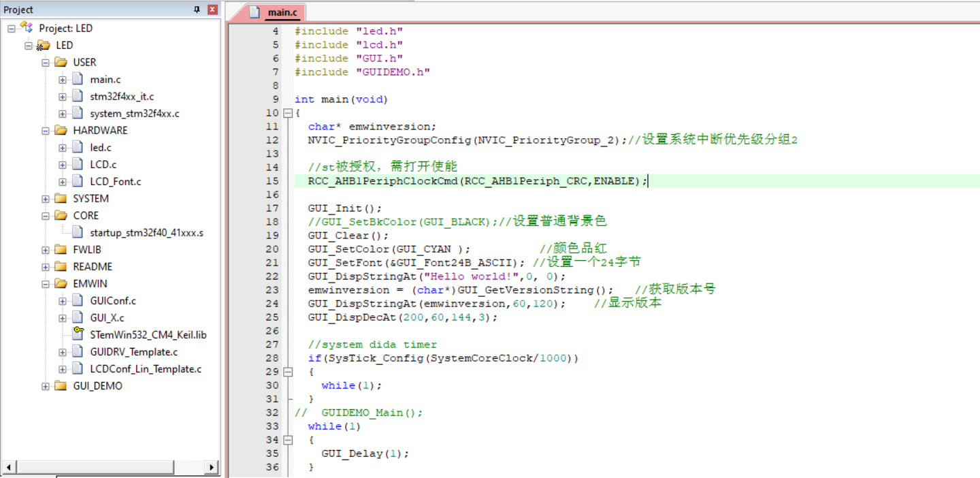The image size is (980, 478).
Task: Click the FWLIB group folder icon
Action: pyautogui.click(x=61, y=249)
